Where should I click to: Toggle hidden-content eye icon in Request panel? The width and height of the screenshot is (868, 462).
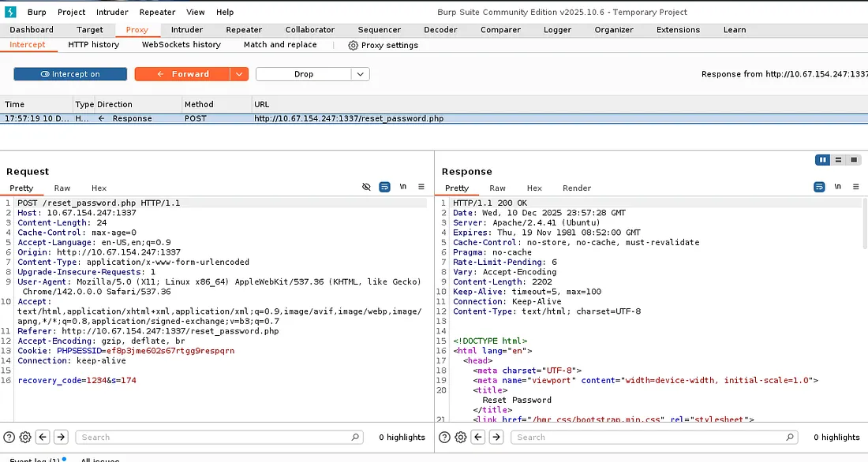[x=366, y=188]
